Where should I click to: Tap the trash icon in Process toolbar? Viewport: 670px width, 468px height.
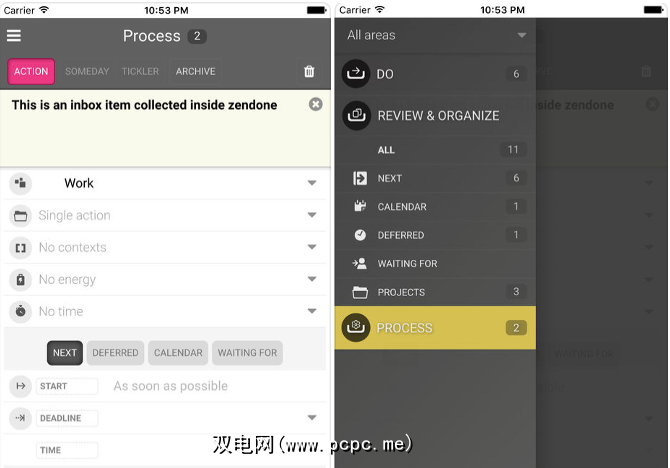point(309,71)
